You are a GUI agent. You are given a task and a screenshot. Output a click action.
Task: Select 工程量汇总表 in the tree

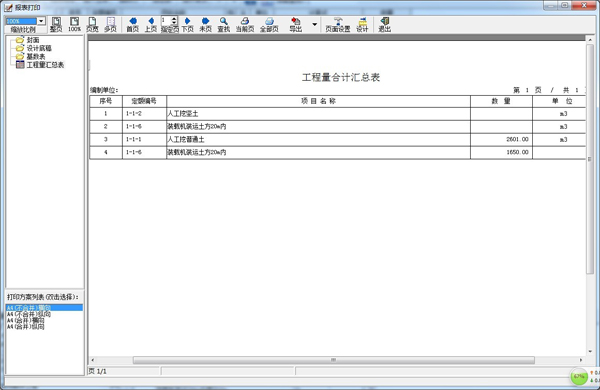45,65
